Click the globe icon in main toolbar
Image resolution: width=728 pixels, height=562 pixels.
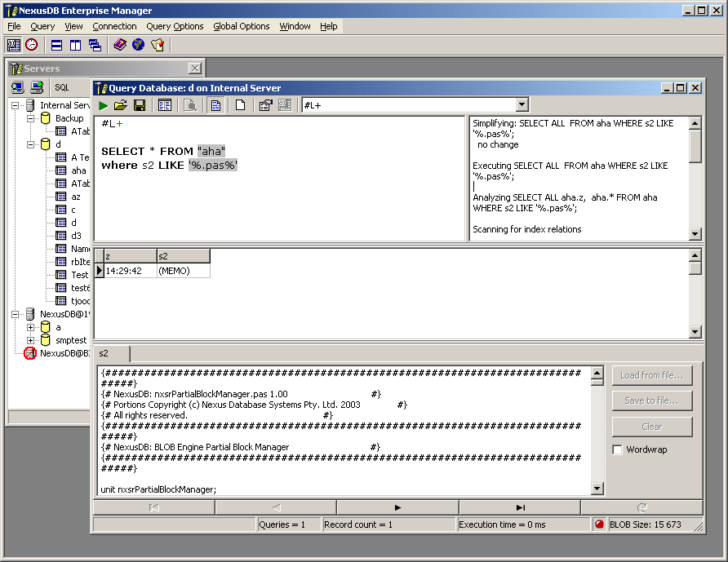pos(139,45)
